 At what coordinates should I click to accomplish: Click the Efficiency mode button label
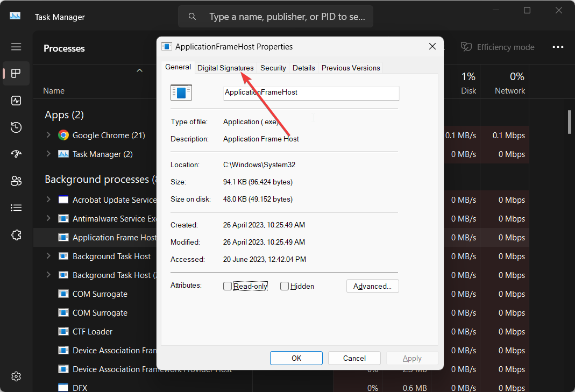coord(505,47)
